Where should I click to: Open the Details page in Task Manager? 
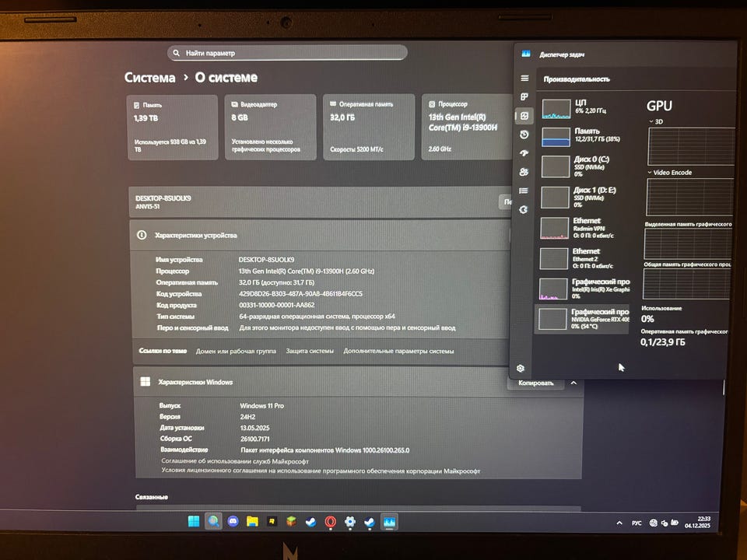click(524, 191)
